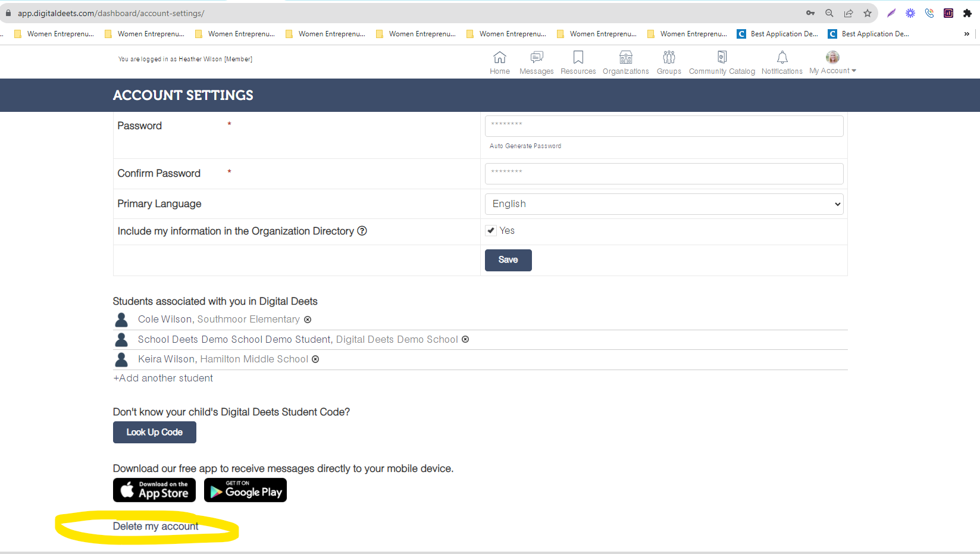Click the Password input field
Viewport: 980px width, 554px height.
coord(664,126)
